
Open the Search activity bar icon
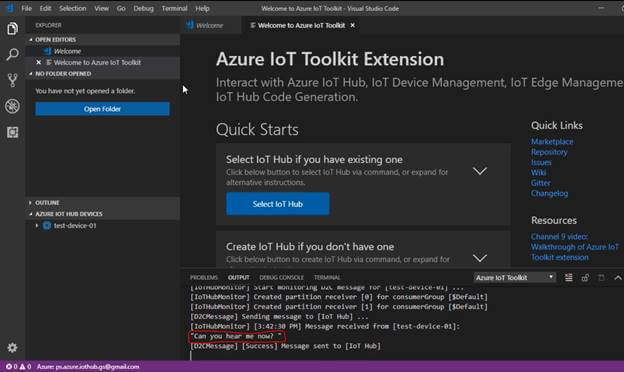pos(12,55)
